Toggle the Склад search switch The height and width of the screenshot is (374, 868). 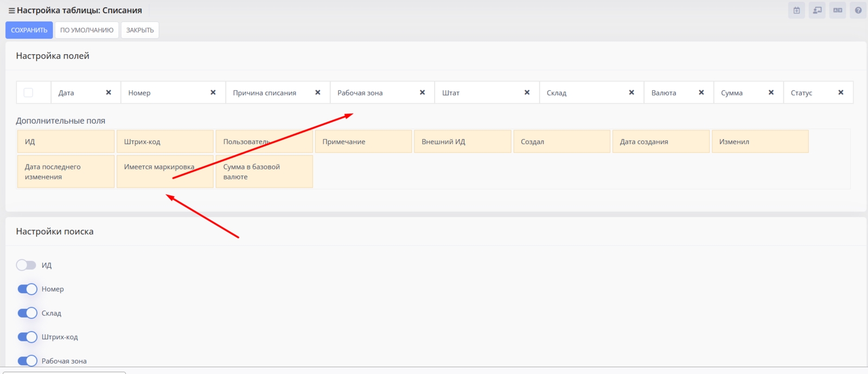tap(27, 313)
